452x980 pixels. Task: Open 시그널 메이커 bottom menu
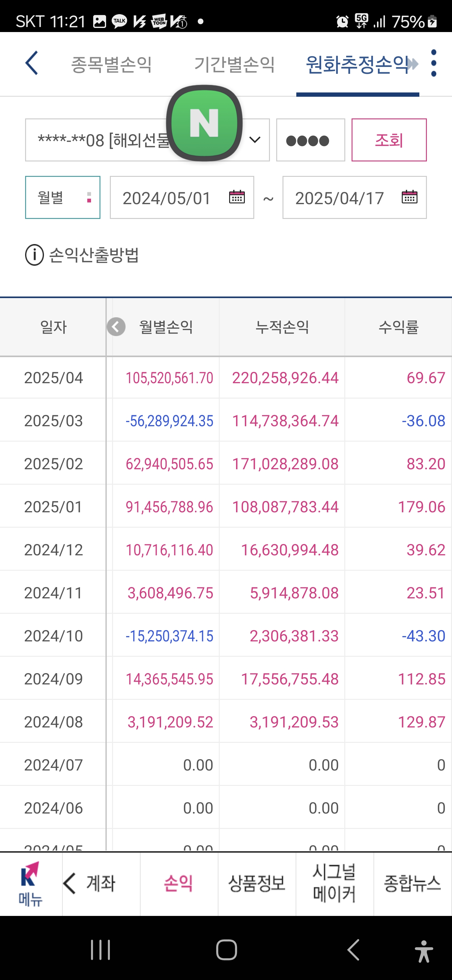tap(335, 883)
